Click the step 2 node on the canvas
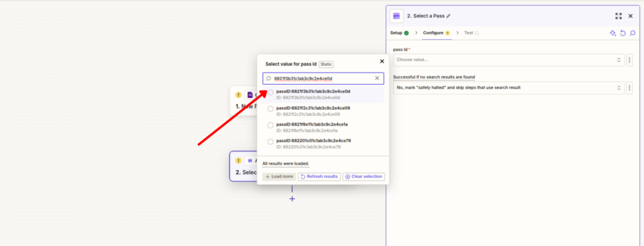The width and height of the screenshot is (644, 246). point(244,167)
